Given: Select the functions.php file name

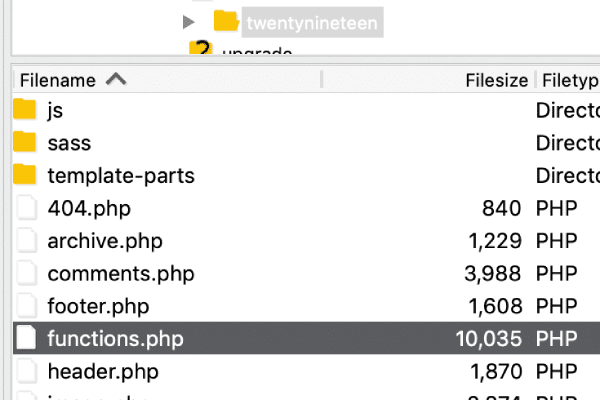Looking at the screenshot, I should click(x=116, y=339).
